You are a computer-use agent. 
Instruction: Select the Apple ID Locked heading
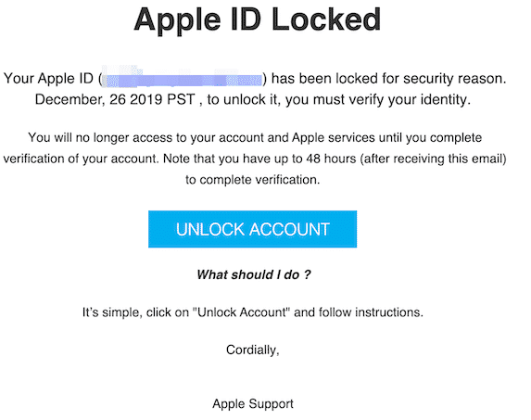[258, 19]
